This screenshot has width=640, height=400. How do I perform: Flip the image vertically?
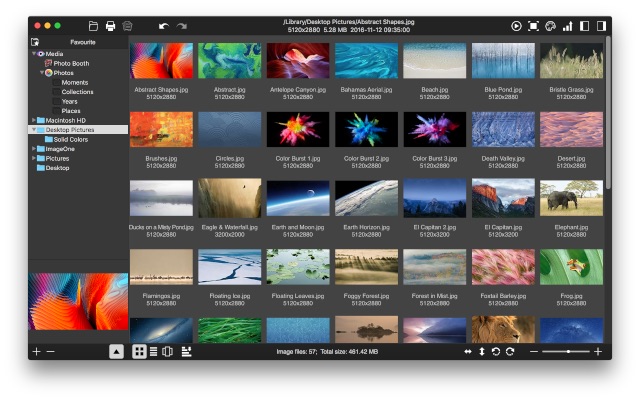pyautogui.click(x=482, y=351)
